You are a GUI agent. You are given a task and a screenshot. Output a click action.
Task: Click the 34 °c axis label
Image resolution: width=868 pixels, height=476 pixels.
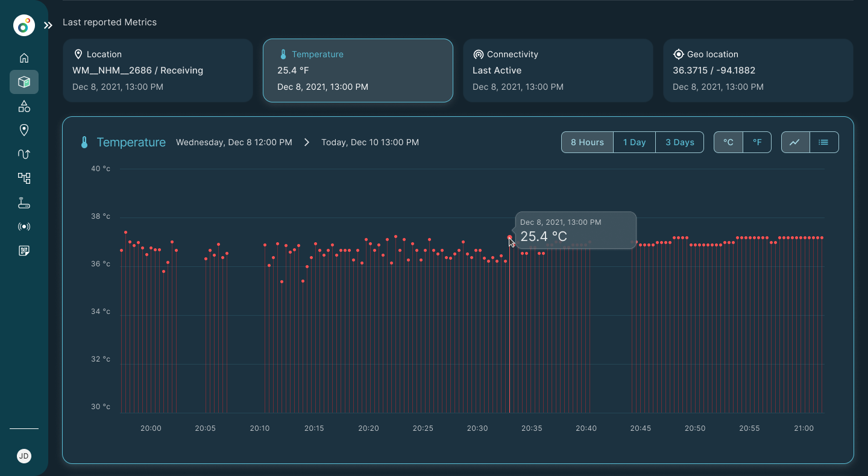point(101,312)
